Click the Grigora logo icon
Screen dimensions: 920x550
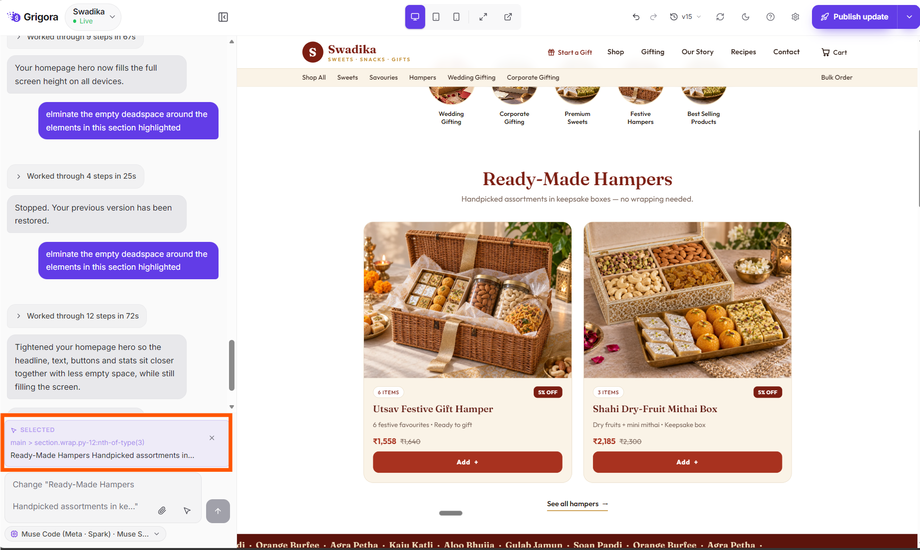[x=13, y=17]
